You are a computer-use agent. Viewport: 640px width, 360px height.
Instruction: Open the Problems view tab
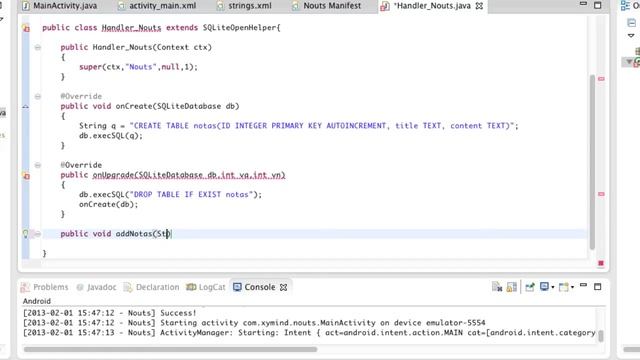[44, 287]
